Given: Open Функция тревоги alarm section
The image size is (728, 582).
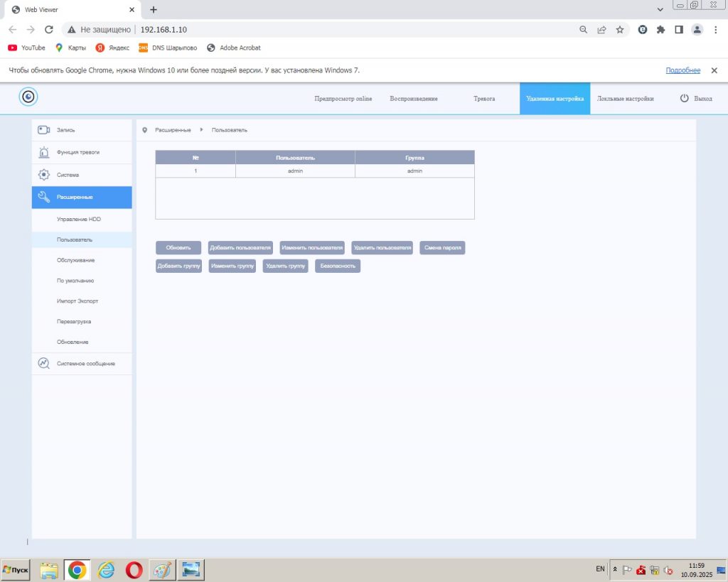Looking at the screenshot, I should [77, 152].
